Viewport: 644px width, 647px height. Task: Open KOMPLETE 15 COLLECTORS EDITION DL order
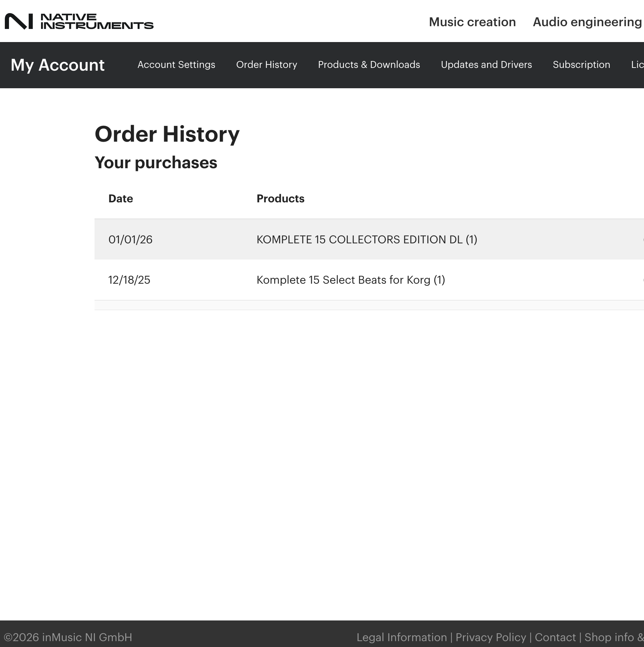point(367,240)
